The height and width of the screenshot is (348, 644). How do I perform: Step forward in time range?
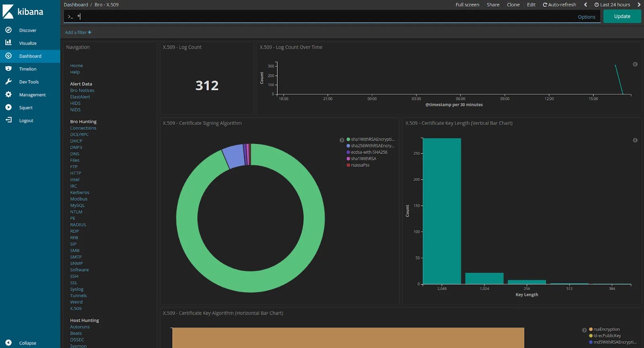click(x=639, y=5)
